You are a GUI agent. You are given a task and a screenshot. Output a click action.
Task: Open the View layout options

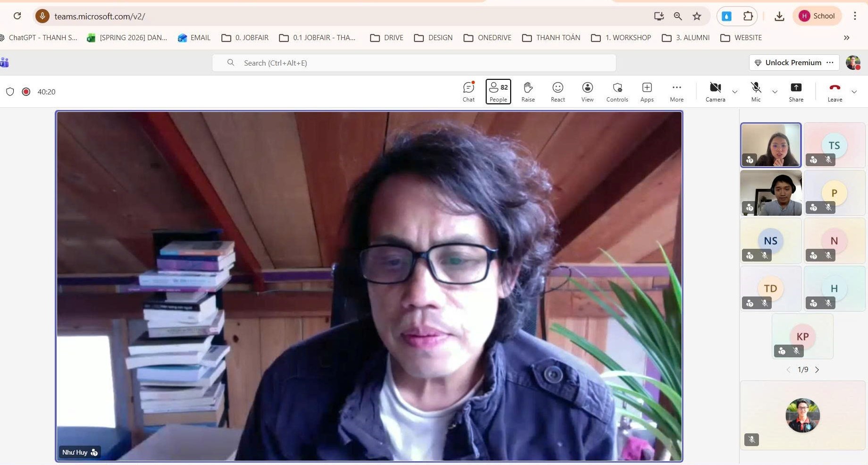click(587, 92)
